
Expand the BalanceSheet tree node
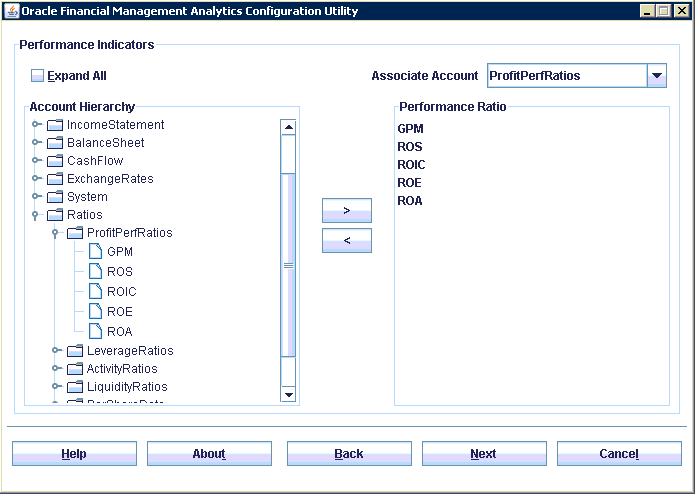(36, 142)
